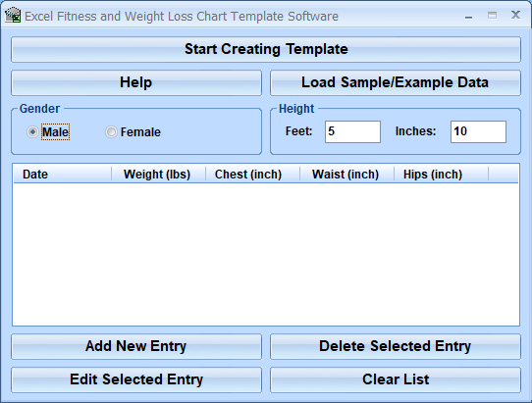Minimize the application window
Image resolution: width=532 pixels, height=403 pixels.
point(469,16)
